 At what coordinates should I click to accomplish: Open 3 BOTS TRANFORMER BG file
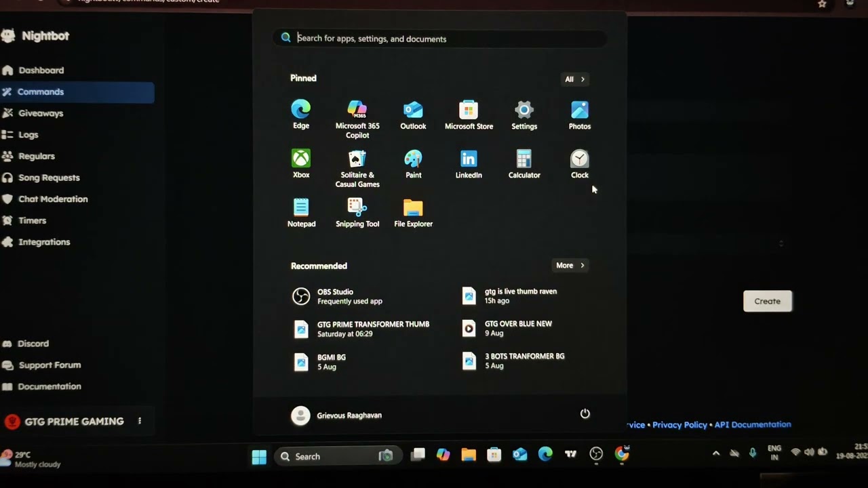(x=513, y=361)
